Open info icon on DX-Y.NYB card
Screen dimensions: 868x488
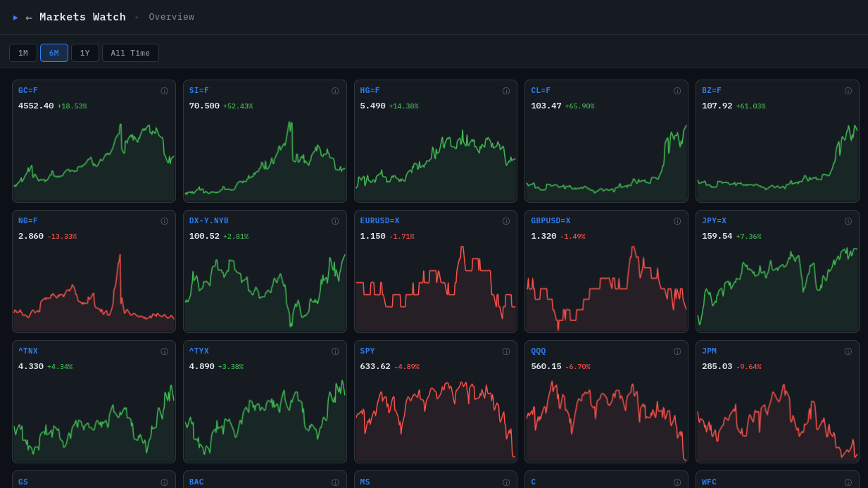335,221
